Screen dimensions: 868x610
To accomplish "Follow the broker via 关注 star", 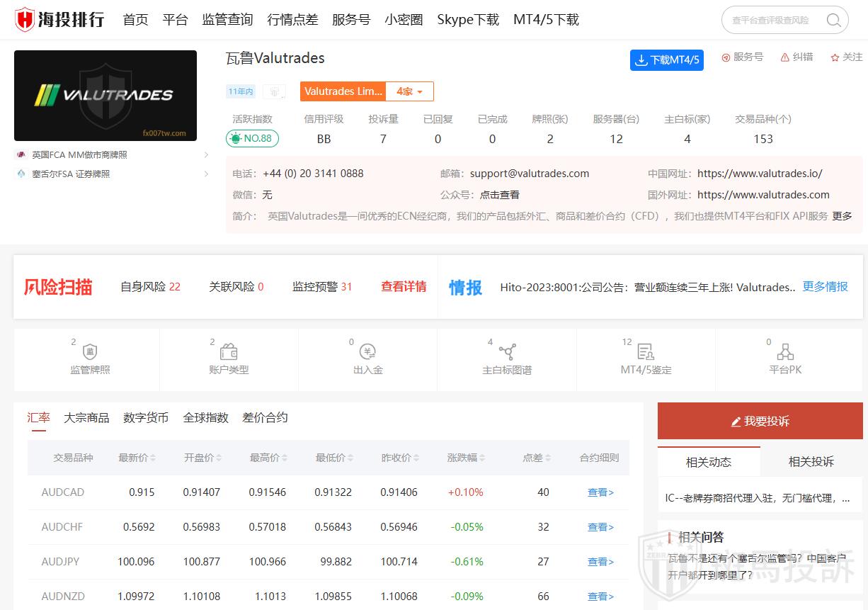I will 835,57.
